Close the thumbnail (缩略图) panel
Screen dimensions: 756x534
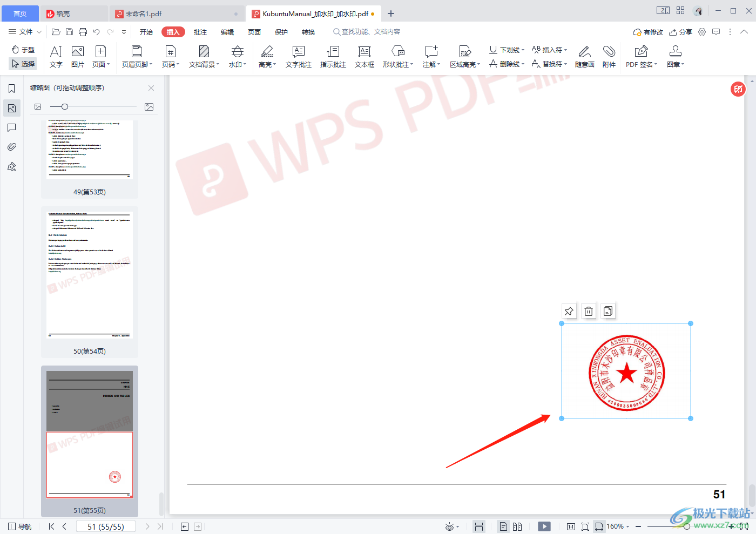point(151,88)
